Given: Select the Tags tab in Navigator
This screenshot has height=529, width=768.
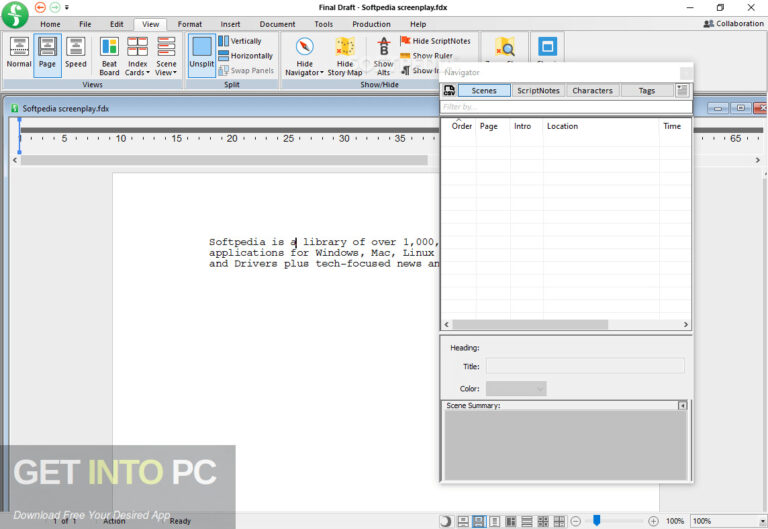Looking at the screenshot, I should point(647,91).
